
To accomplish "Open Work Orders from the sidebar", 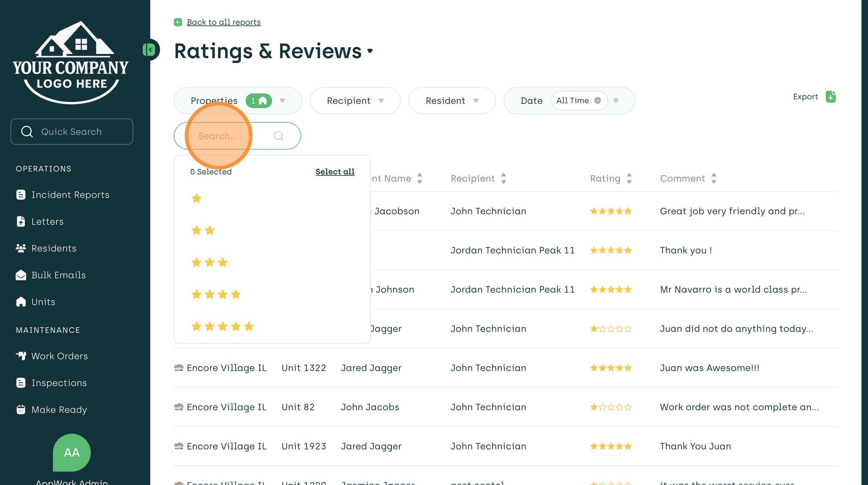I will click(59, 356).
